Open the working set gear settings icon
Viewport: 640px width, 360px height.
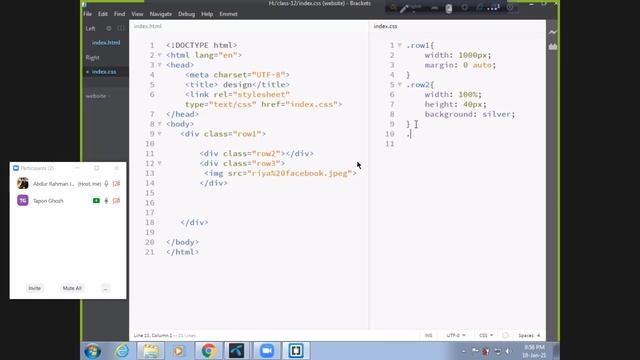109,28
